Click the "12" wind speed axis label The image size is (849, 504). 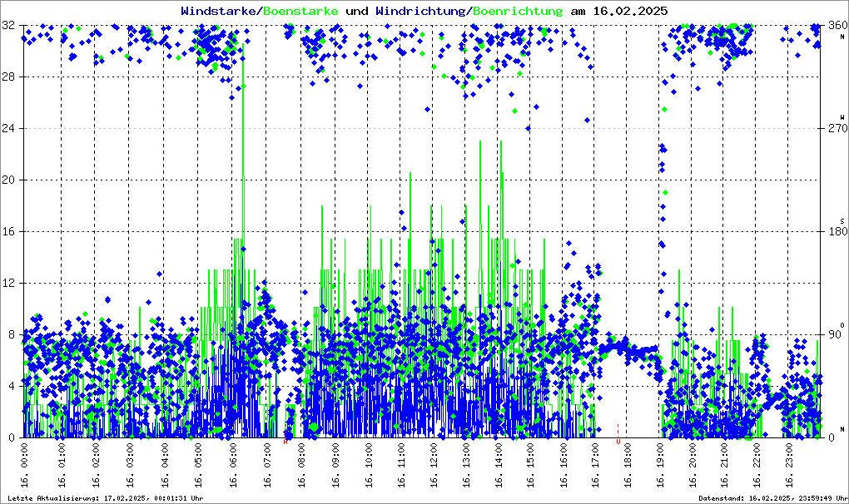[x=8, y=283]
